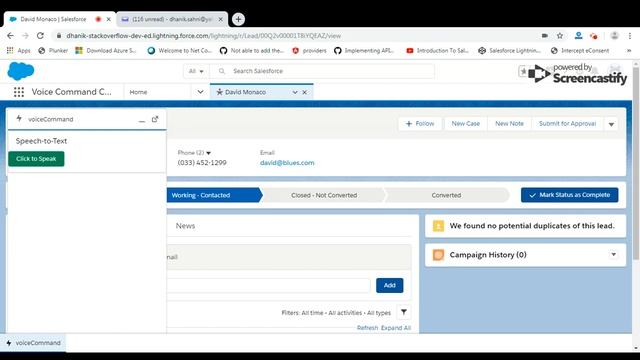
Task: Expand the Phone (2) dropdown
Action: pos(208,153)
